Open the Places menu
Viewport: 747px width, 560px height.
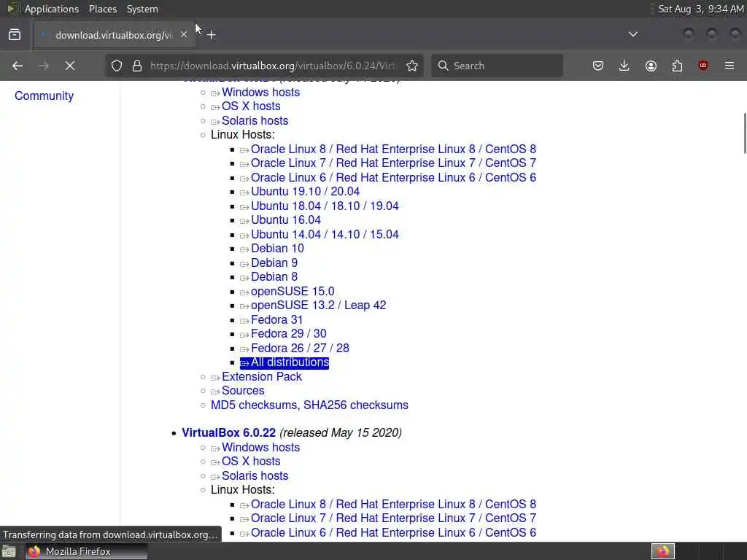103,9
